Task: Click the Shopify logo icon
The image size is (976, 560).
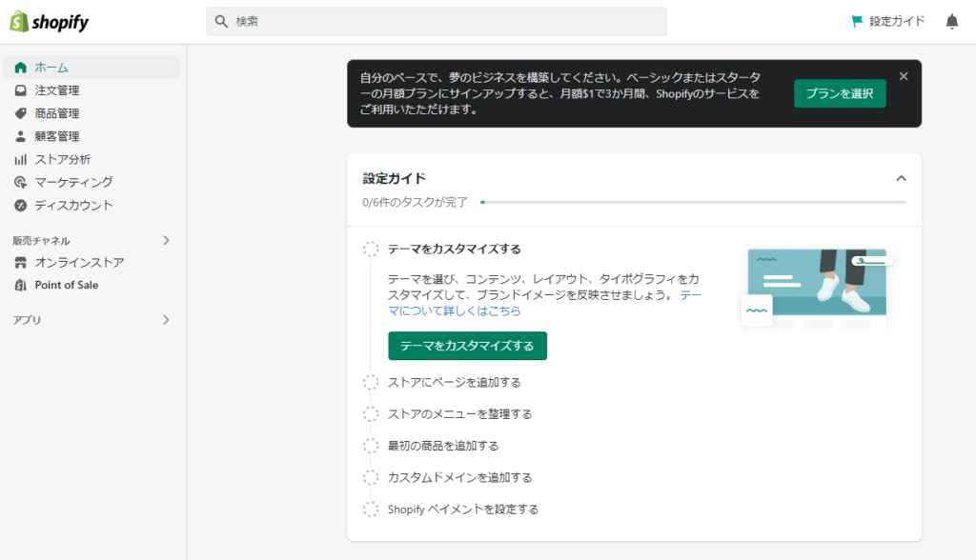Action: pos(19,21)
